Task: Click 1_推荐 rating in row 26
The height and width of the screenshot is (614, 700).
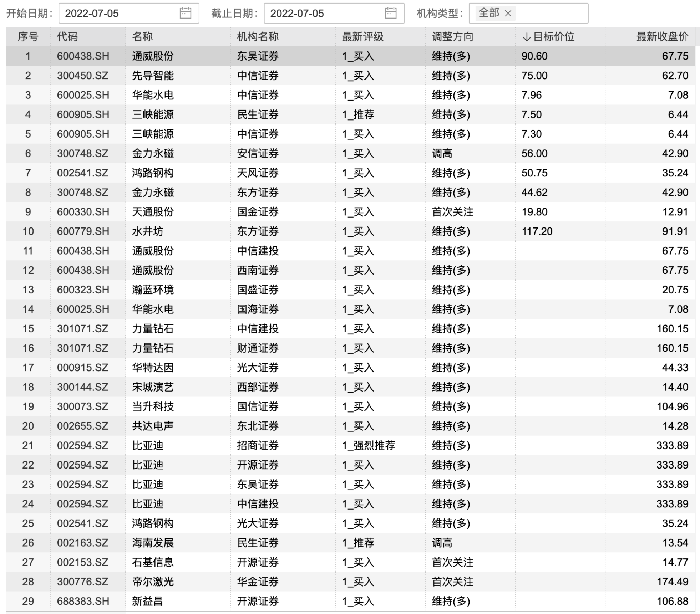Action: coord(358,543)
